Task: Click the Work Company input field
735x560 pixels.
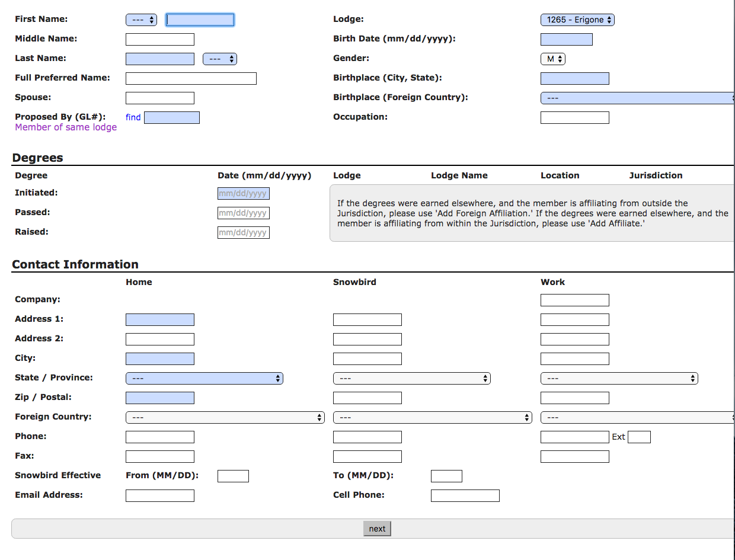Action: point(574,300)
